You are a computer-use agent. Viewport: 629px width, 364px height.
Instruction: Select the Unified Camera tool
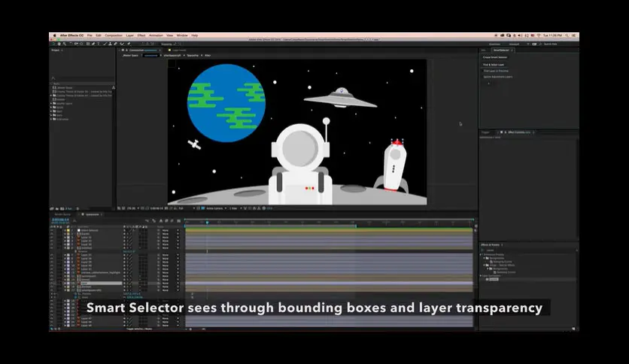pos(76,44)
